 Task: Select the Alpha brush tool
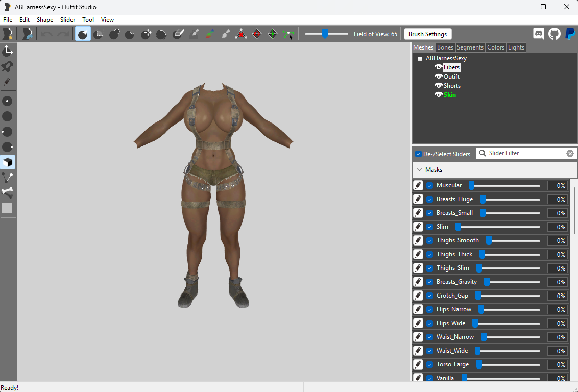pos(225,34)
